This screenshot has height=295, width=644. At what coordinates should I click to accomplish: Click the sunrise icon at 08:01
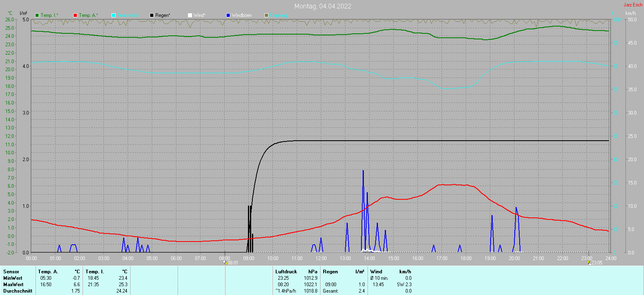point(225,262)
